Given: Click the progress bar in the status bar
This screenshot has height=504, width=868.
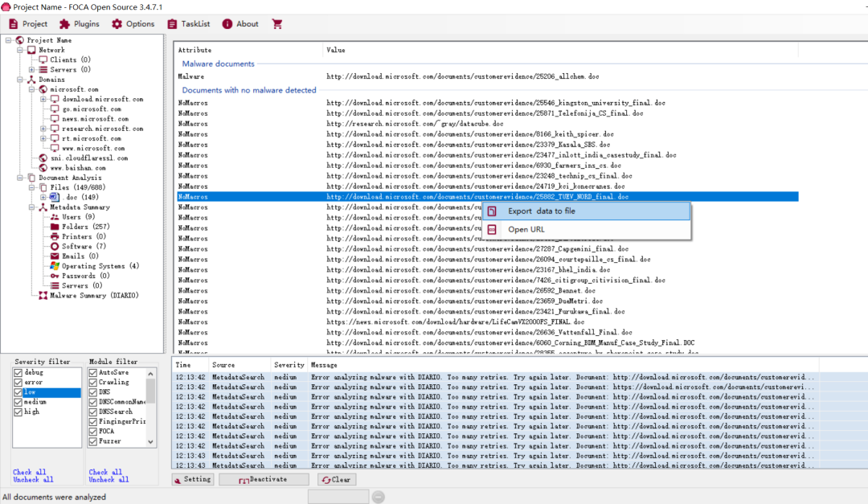Looking at the screenshot, I should pyautogui.click(x=338, y=496).
